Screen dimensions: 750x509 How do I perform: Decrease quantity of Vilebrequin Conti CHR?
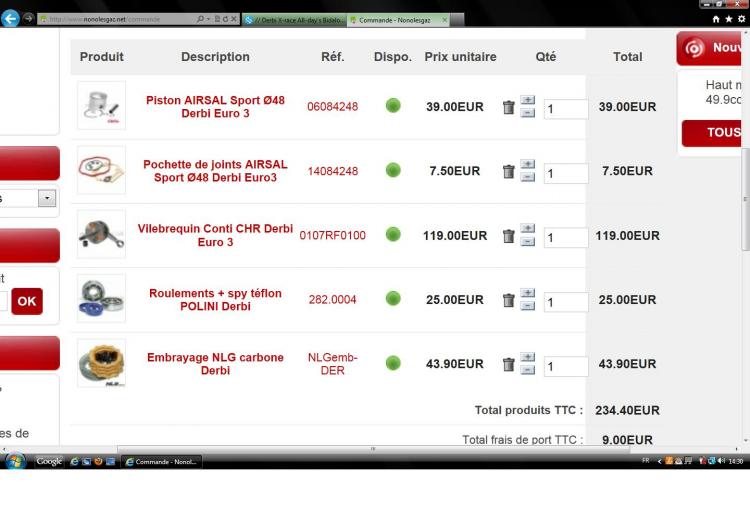pos(528,241)
